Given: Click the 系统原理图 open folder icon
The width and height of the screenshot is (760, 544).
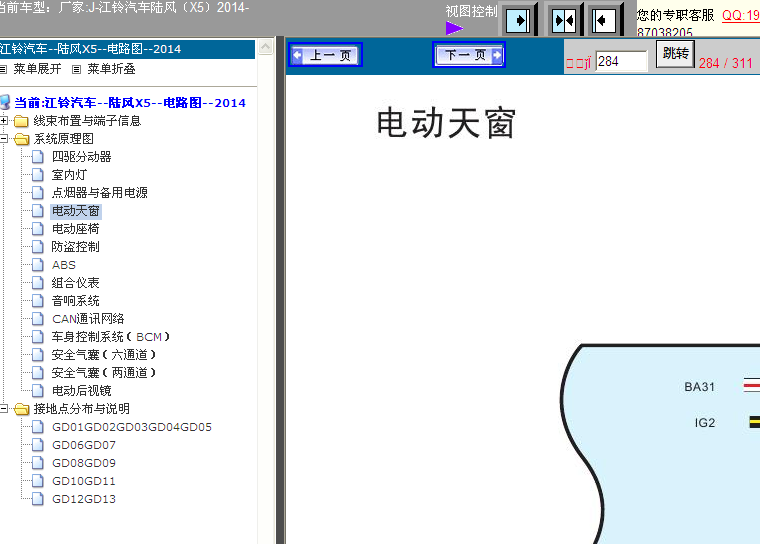Looking at the screenshot, I should click(21, 139).
